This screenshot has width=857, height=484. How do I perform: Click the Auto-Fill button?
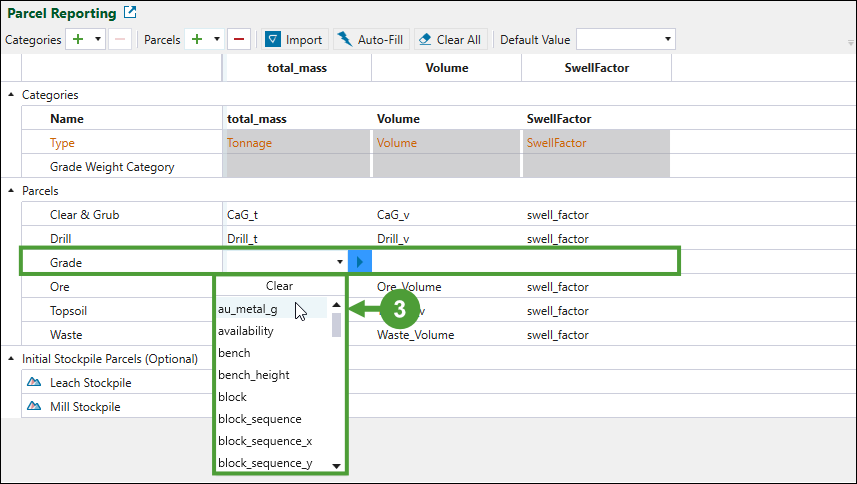(x=371, y=40)
